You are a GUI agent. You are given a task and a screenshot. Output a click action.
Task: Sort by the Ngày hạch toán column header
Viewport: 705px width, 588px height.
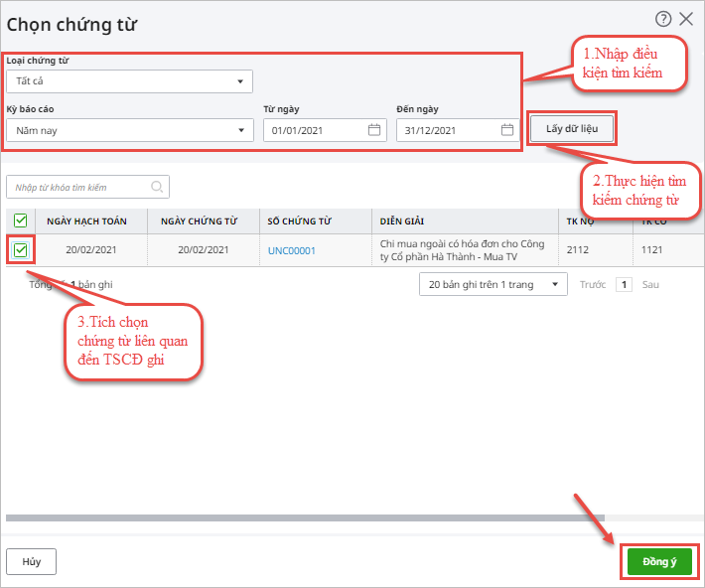tap(86, 221)
